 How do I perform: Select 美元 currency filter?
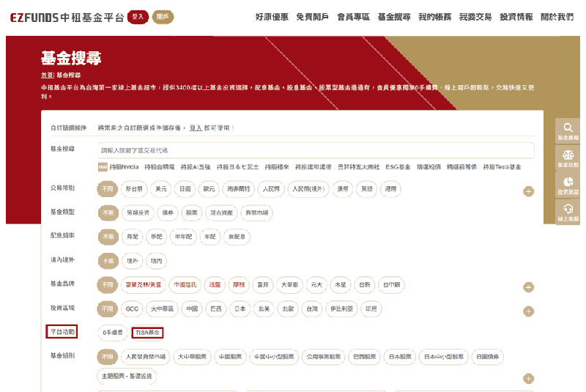(160, 189)
